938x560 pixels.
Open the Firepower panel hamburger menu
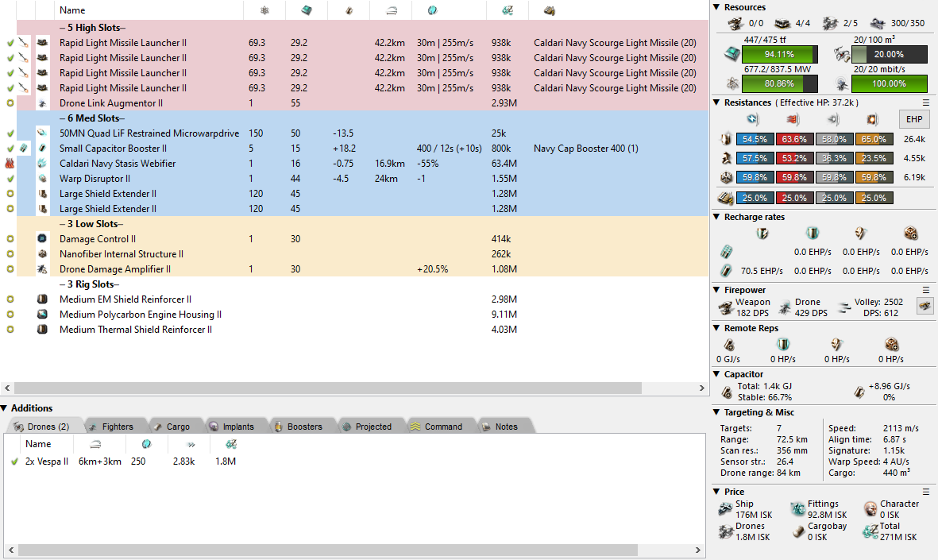coord(925,290)
